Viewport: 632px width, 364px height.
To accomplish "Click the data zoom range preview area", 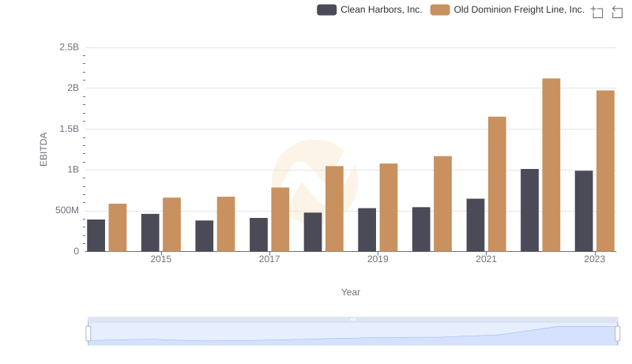I will coord(352,333).
